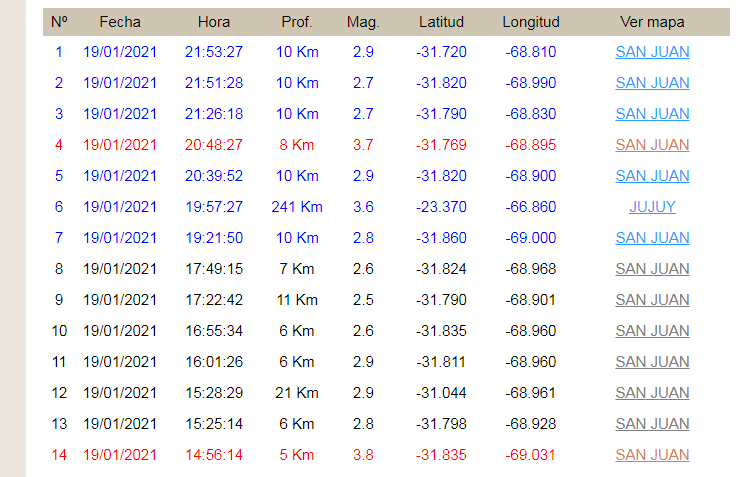Open SAN JUAN link in row 2

[652, 83]
